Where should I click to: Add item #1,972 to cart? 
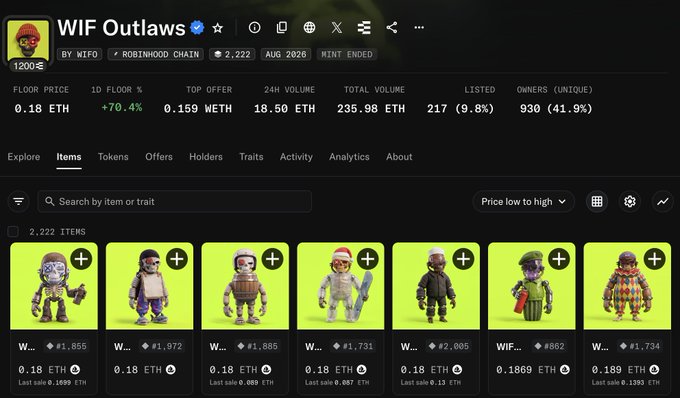(177, 259)
